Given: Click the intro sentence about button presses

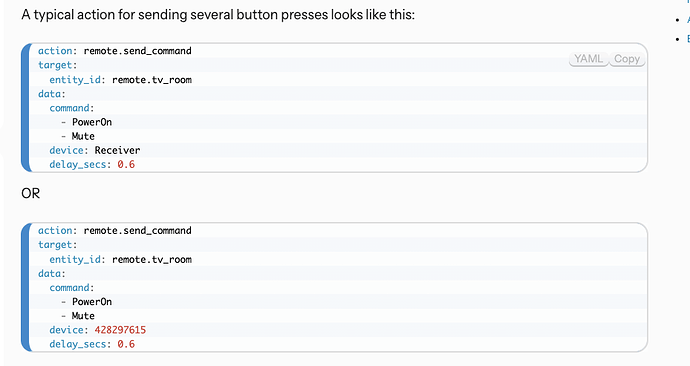Looking at the screenshot, I should (x=218, y=15).
